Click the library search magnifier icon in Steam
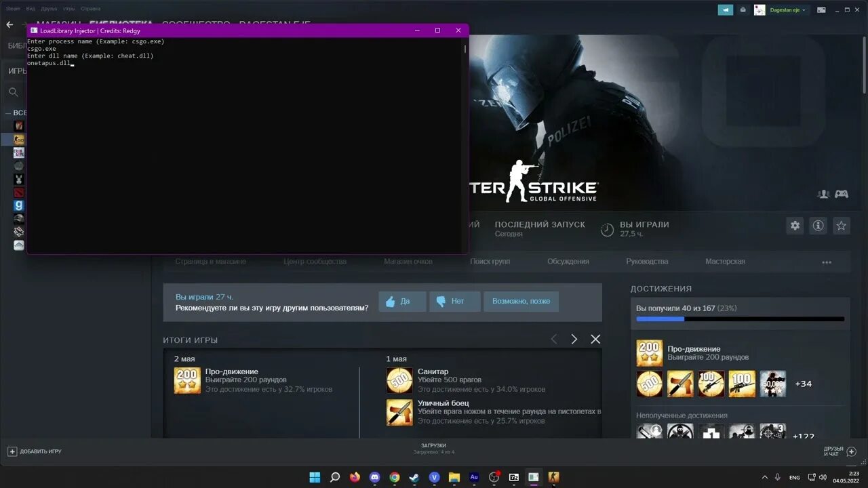This screenshot has width=868, height=488. 13,92
